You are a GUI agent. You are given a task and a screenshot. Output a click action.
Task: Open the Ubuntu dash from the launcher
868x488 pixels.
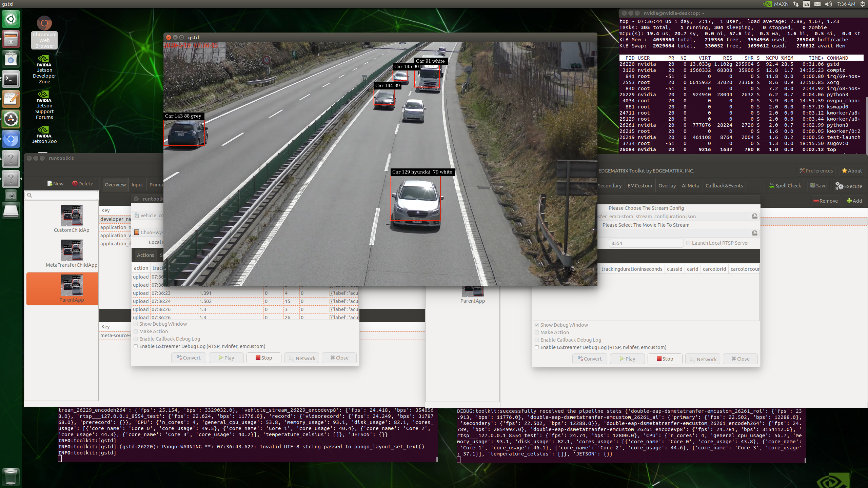tap(11, 19)
